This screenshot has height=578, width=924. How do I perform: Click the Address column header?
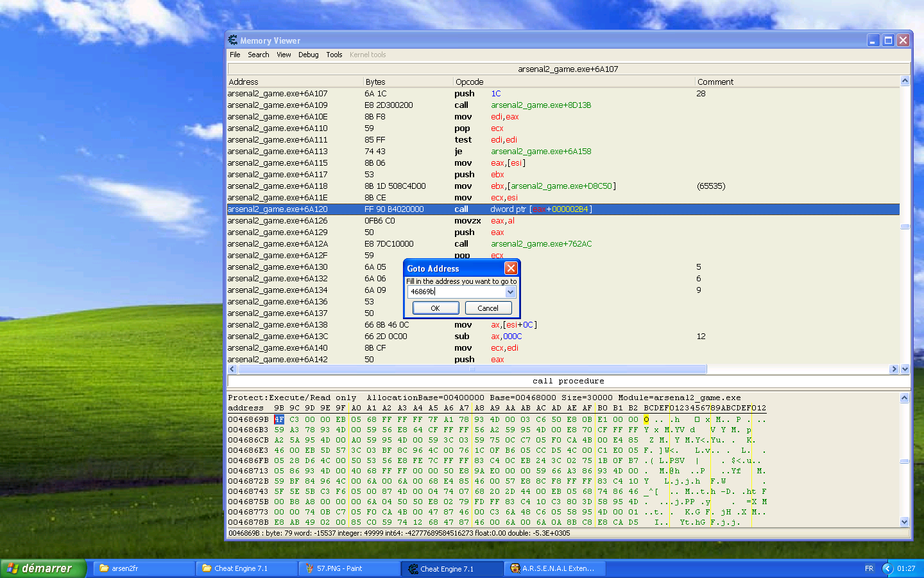295,82
